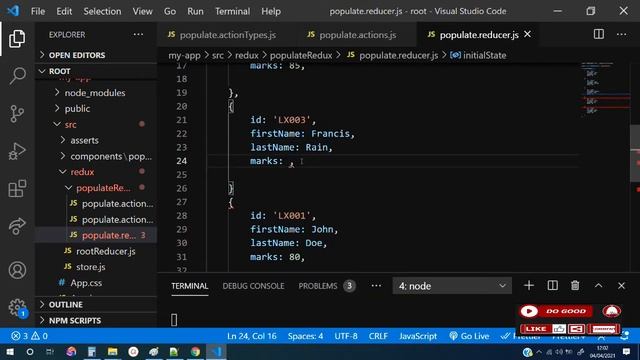
Task: Kill terminal with trash icon
Action: pyautogui.click(x=575, y=285)
